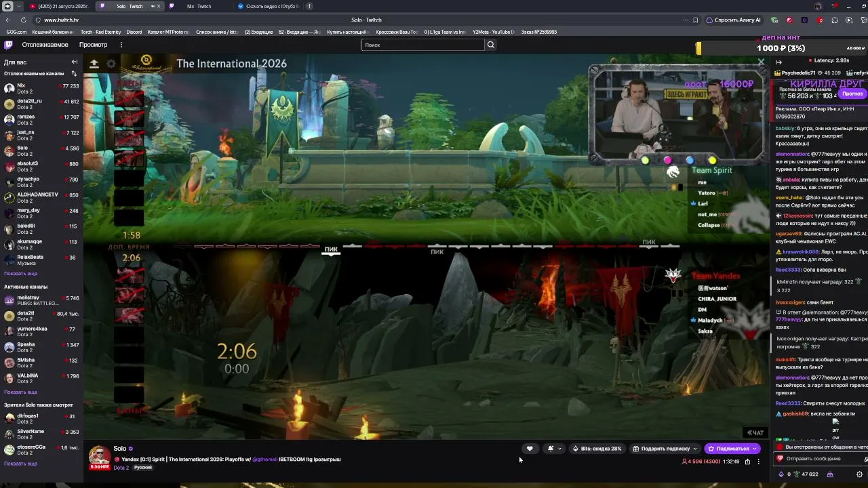Open the RelaxBeats channel in sidebar
Viewport: 868px width, 488px height.
(x=41, y=260)
